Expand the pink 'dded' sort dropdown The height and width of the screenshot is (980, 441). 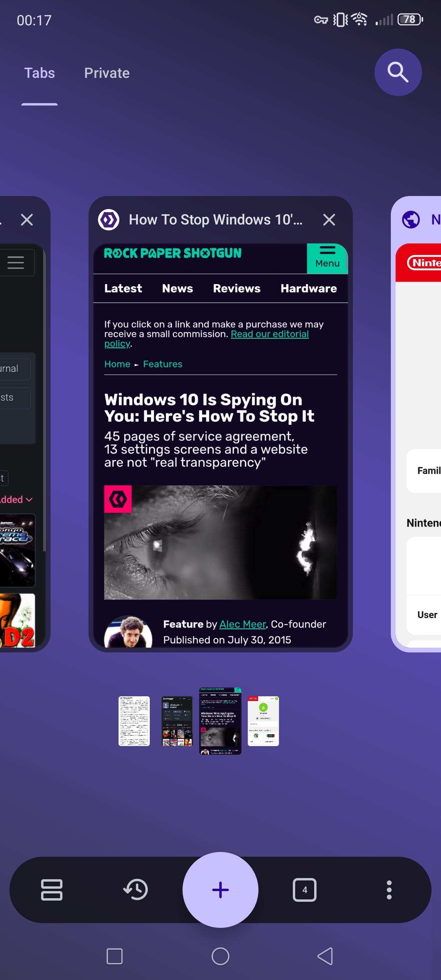(x=16, y=499)
